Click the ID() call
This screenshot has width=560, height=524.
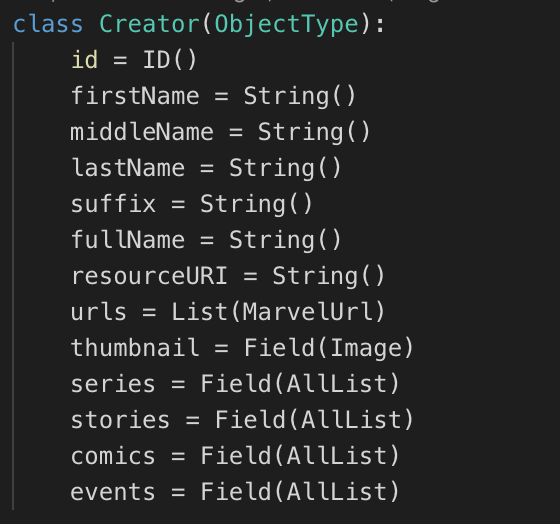pos(170,60)
